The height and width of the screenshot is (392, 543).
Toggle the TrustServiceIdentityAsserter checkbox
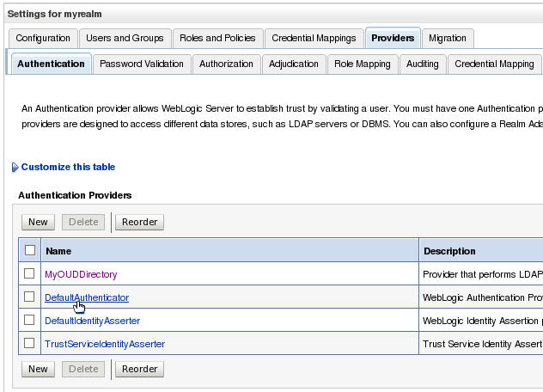coord(30,344)
